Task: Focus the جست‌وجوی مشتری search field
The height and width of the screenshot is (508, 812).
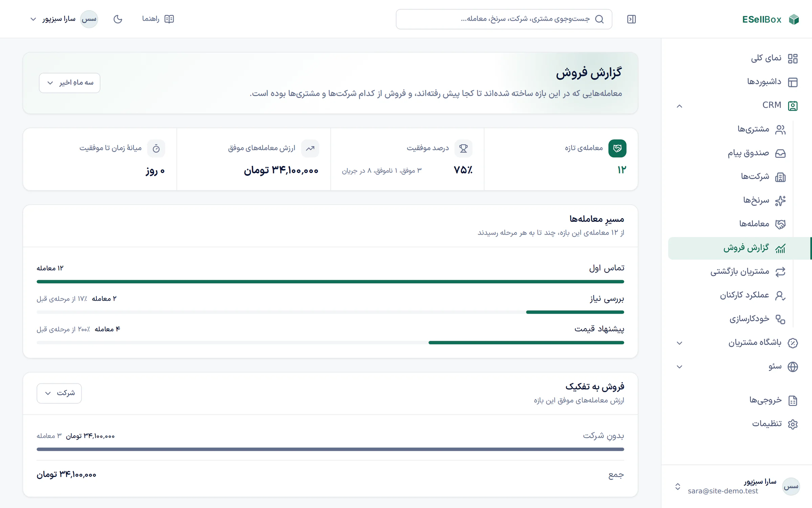Action: click(504, 19)
